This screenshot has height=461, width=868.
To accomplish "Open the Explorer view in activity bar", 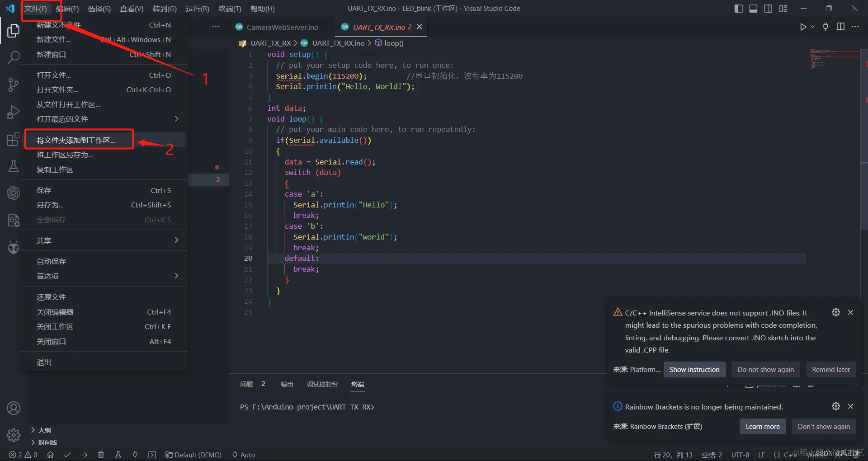I will click(14, 31).
